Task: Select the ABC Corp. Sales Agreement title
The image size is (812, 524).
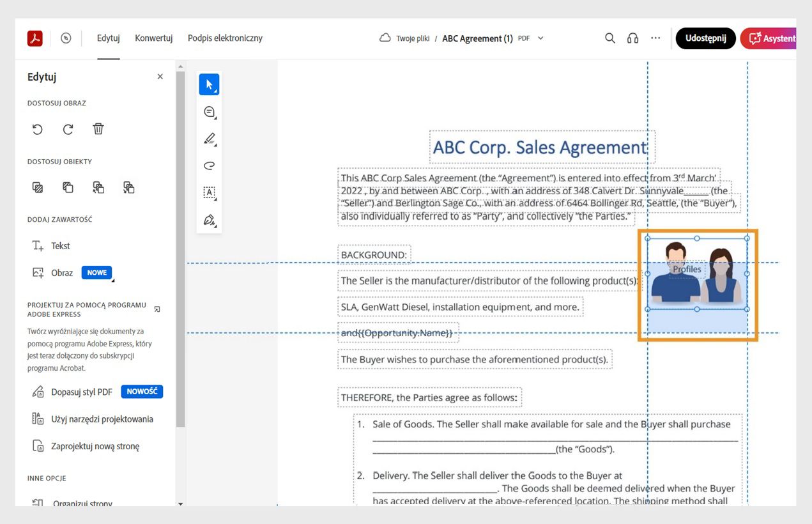Action: (x=542, y=147)
